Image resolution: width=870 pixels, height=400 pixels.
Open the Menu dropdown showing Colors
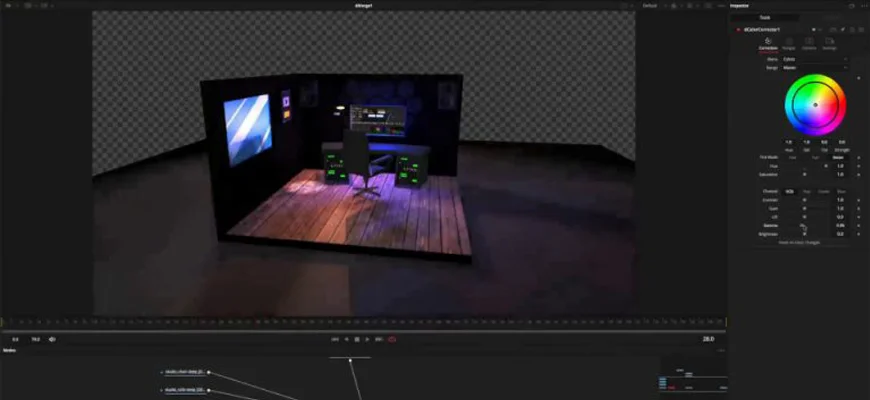[815, 59]
